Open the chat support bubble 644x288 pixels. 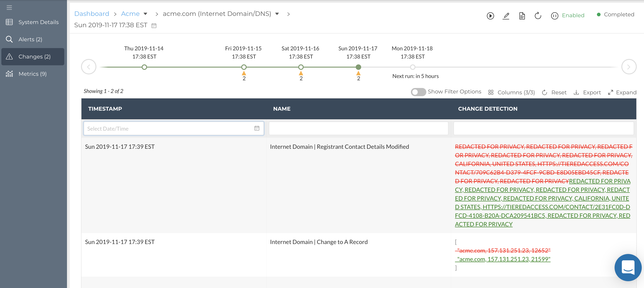point(628,267)
